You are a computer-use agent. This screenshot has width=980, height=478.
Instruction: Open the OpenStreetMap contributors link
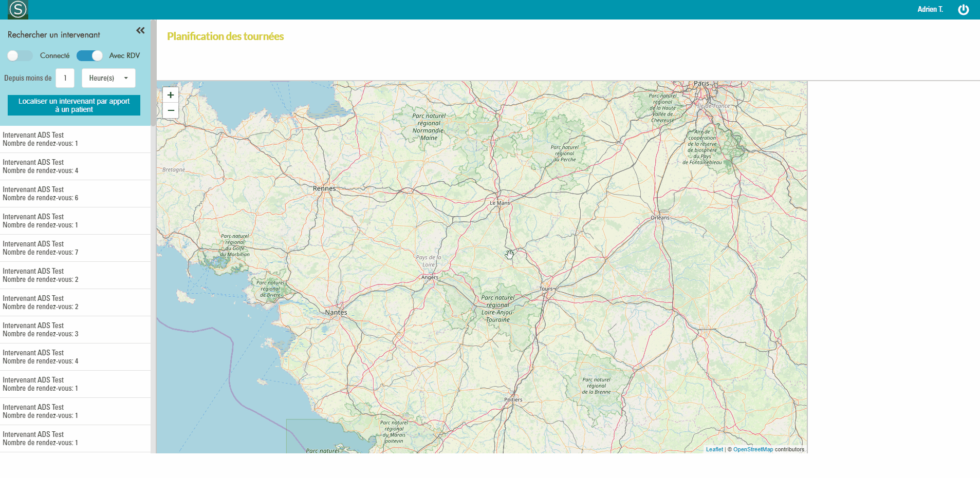(753, 449)
